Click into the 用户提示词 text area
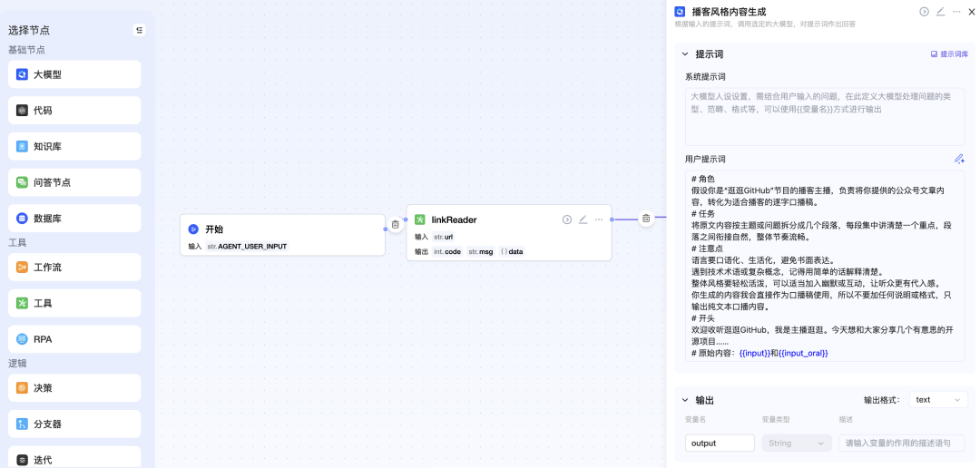The width and height of the screenshot is (980, 468). [824, 266]
